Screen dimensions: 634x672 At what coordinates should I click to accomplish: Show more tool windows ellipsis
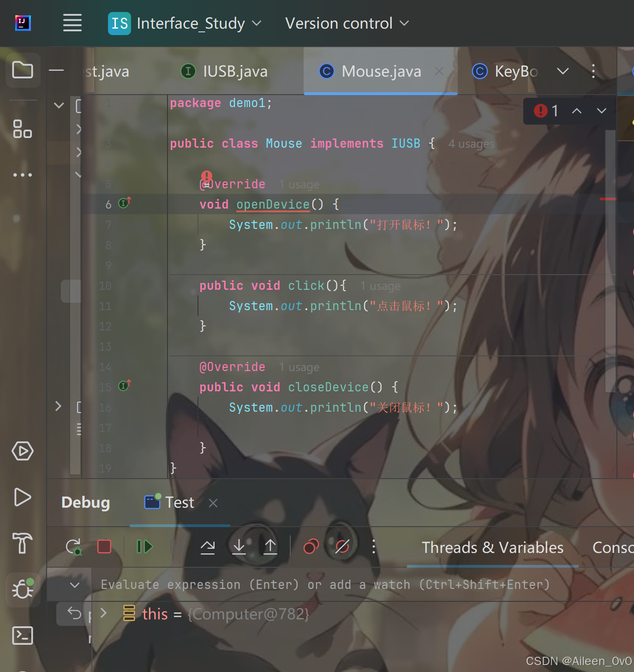coord(23,175)
